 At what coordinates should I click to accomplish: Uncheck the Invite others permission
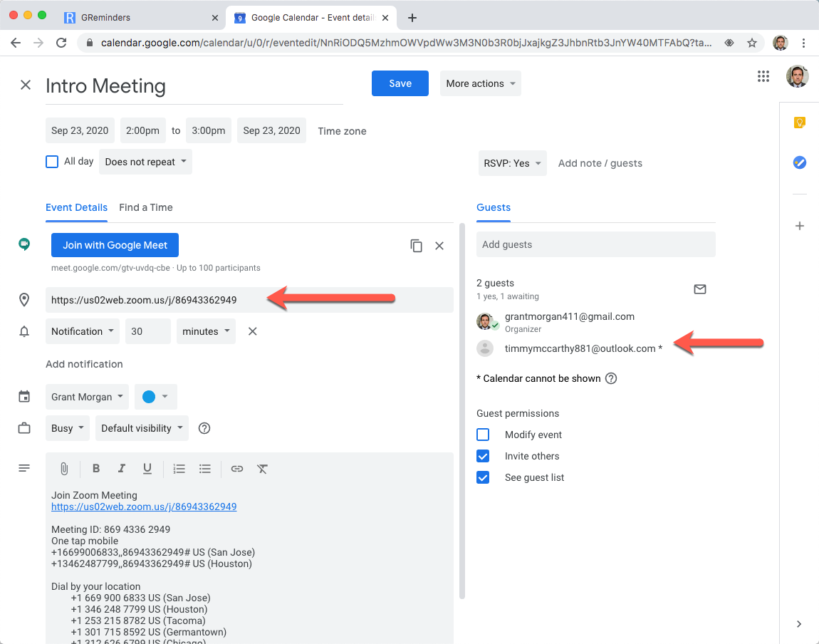[483, 456]
